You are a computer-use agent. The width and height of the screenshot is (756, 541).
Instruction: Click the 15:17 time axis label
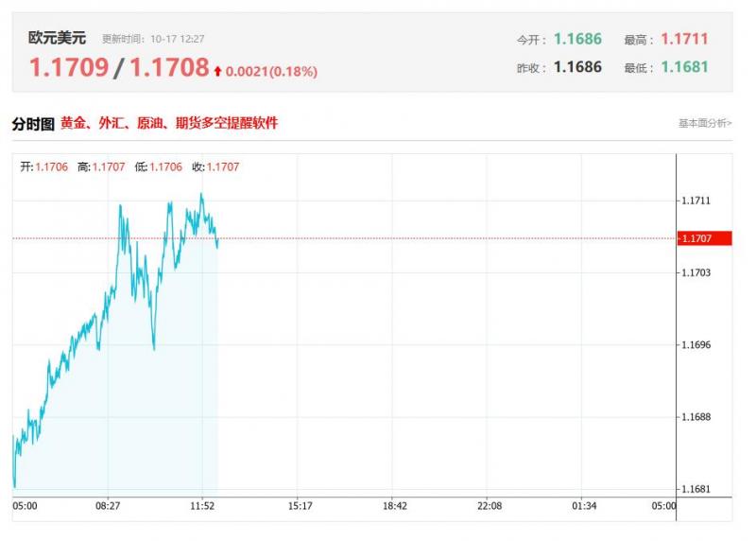[x=300, y=506]
